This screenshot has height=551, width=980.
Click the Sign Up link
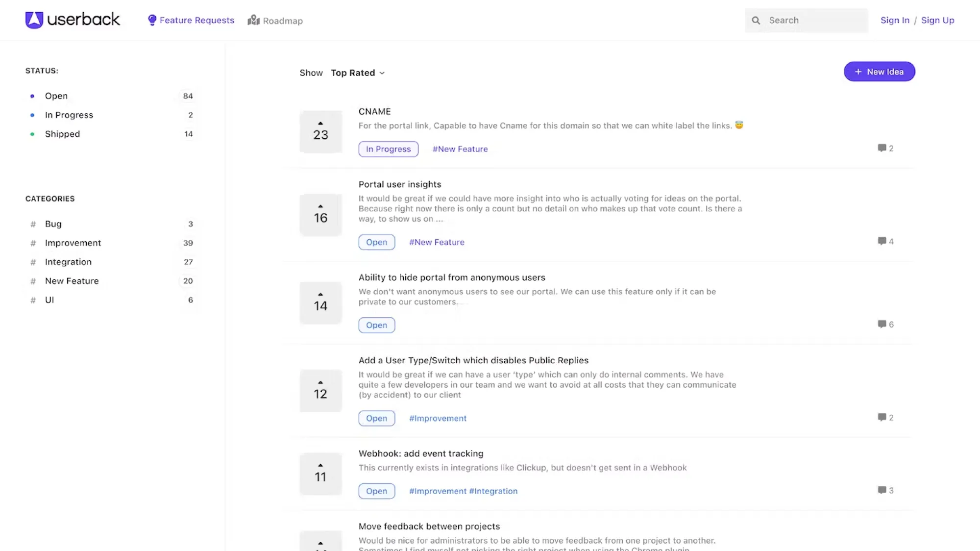pyautogui.click(x=937, y=20)
